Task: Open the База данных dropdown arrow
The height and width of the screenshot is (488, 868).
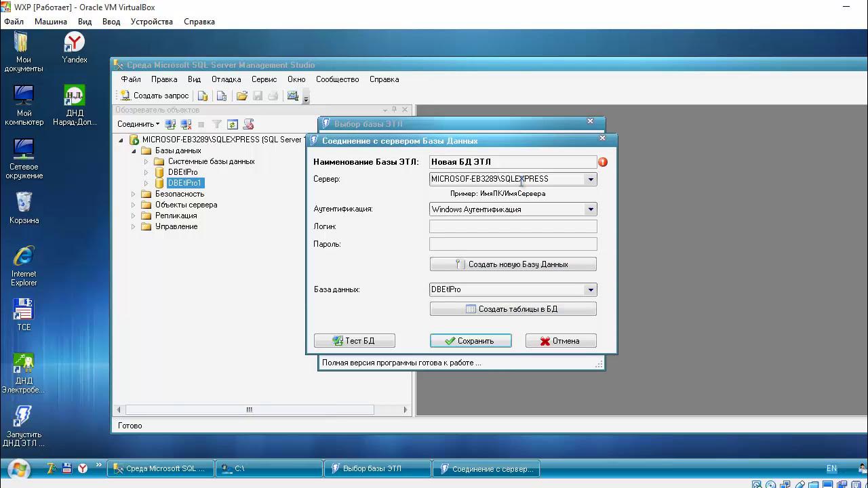Action: point(591,290)
